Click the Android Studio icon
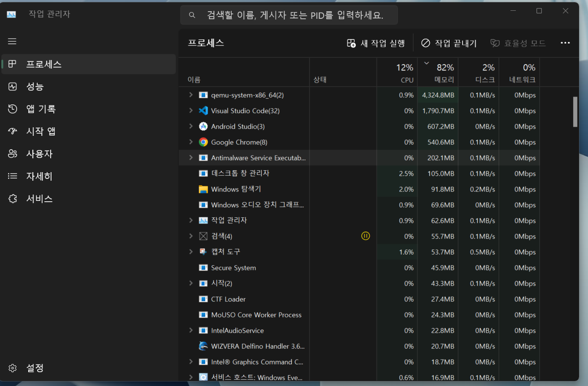588x386 pixels. [203, 126]
